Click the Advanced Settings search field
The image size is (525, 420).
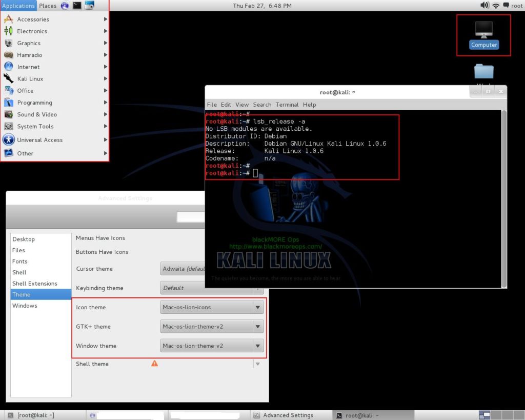pos(191,217)
